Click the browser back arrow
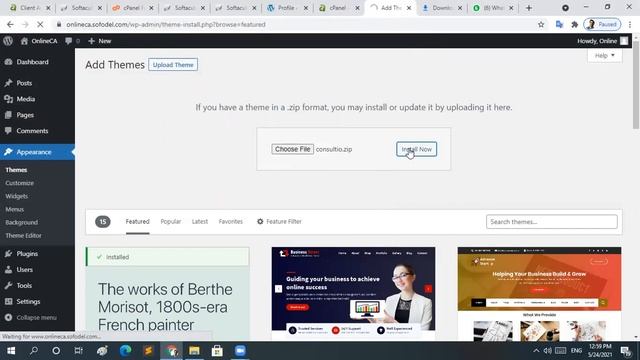This screenshot has height=360, width=640. pyautogui.click(x=10, y=24)
